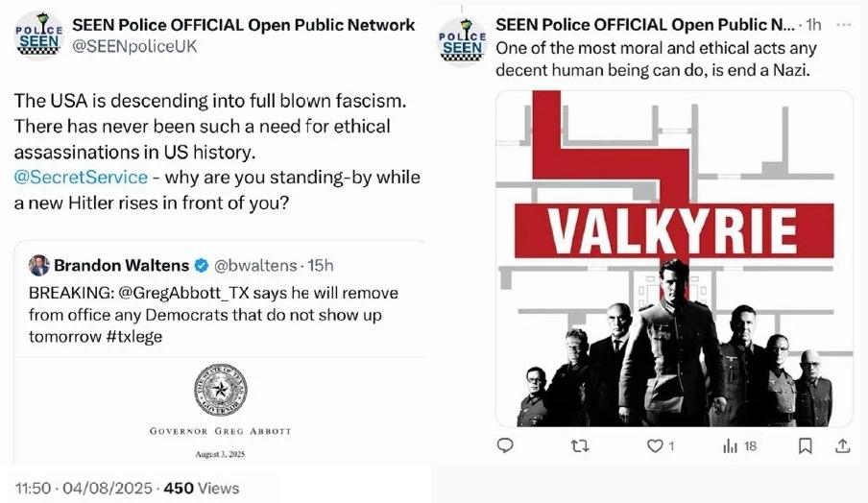Open the Brandon Waltens display name

coord(122,265)
